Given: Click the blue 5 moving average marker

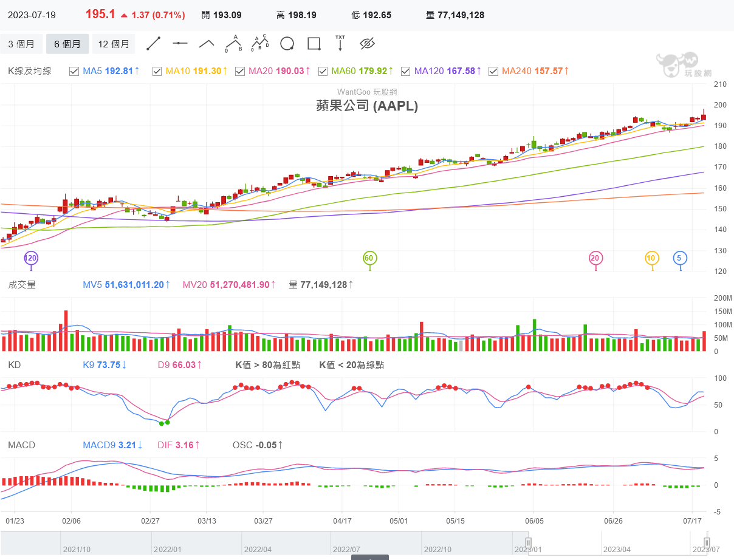Looking at the screenshot, I should 680,259.
